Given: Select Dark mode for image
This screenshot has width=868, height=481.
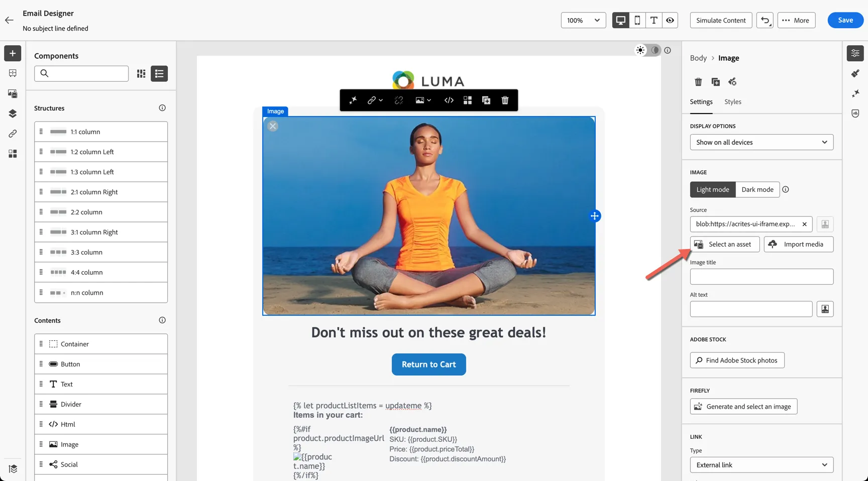Looking at the screenshot, I should tap(757, 189).
